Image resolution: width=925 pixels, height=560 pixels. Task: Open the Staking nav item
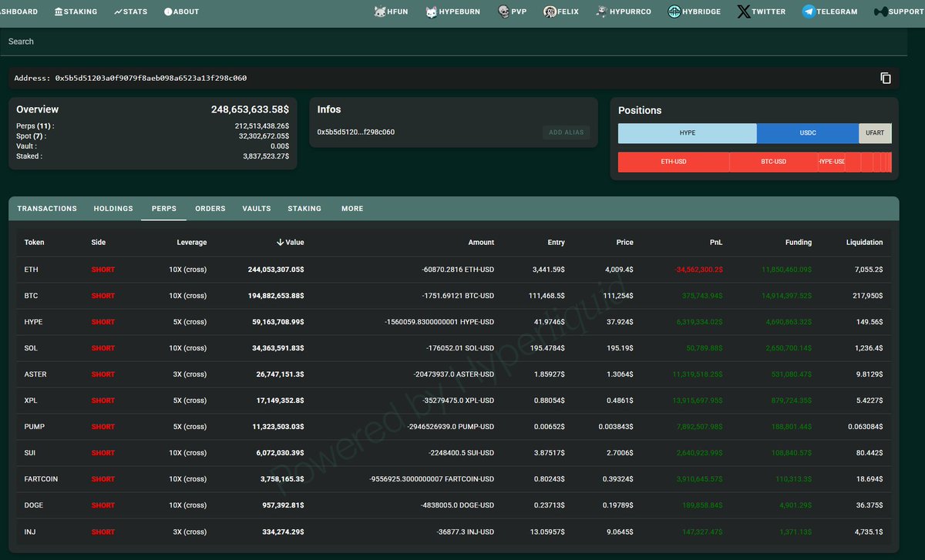(76, 12)
